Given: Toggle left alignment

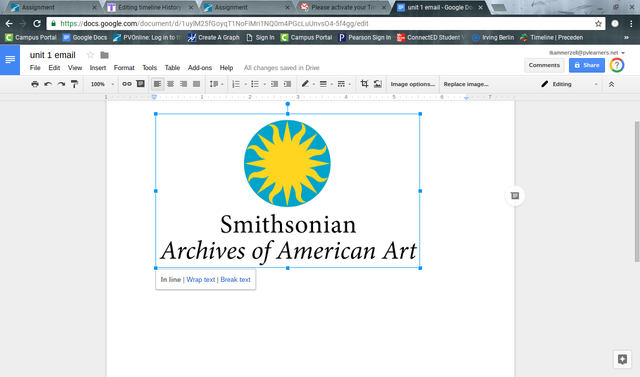Looking at the screenshot, I should pyautogui.click(x=157, y=84).
